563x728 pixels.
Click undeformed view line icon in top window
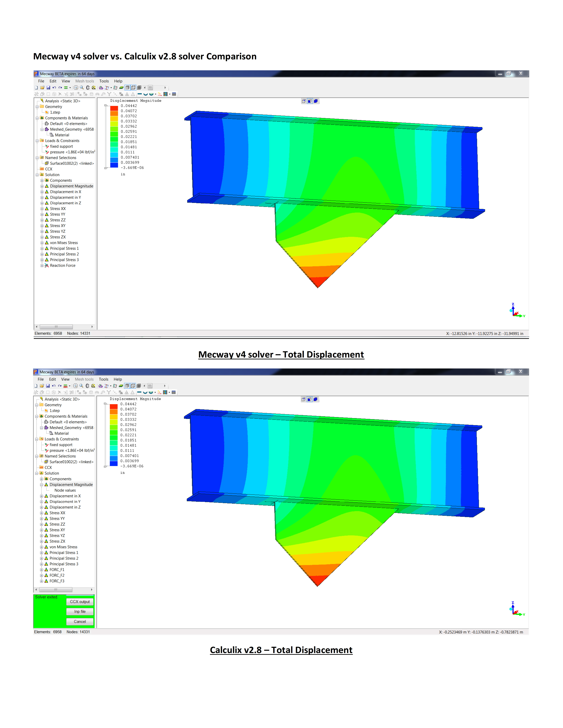(x=140, y=94)
